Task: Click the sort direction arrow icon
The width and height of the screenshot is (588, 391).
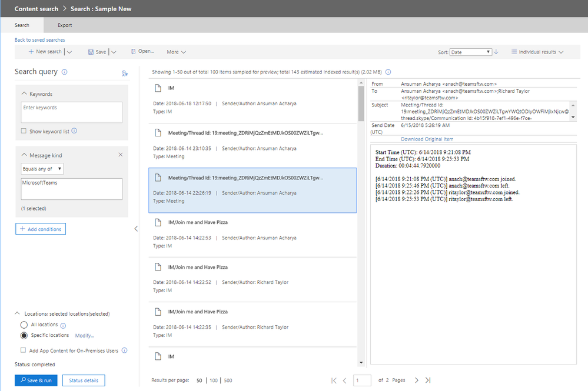Action: pos(496,52)
